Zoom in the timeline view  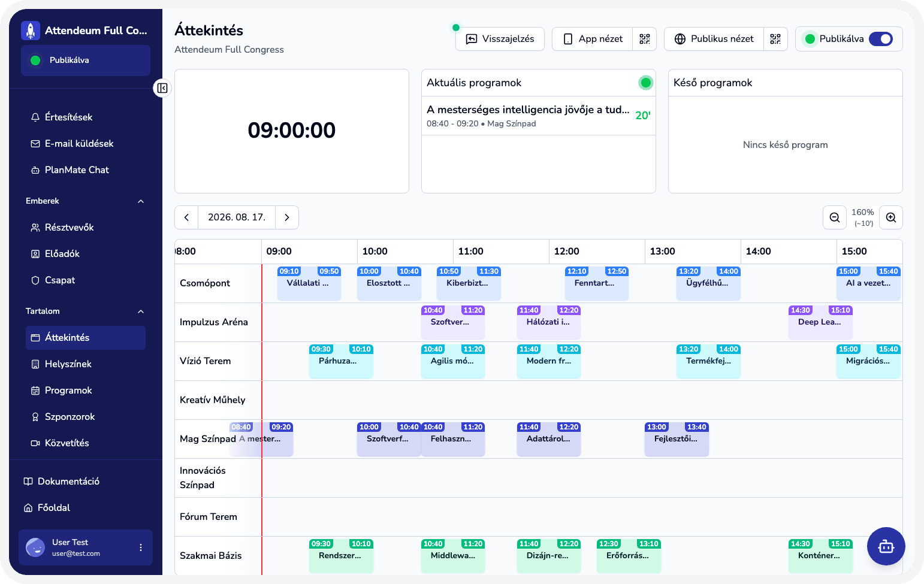pyautogui.click(x=891, y=217)
